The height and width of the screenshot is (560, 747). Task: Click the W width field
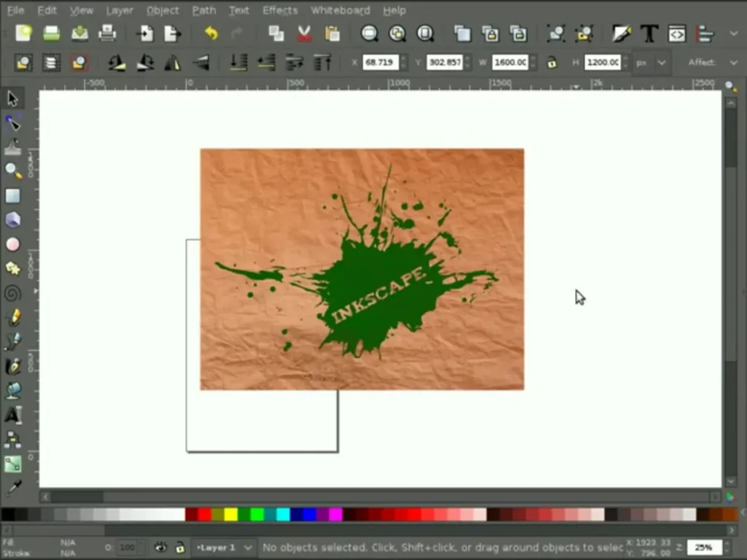click(x=510, y=63)
